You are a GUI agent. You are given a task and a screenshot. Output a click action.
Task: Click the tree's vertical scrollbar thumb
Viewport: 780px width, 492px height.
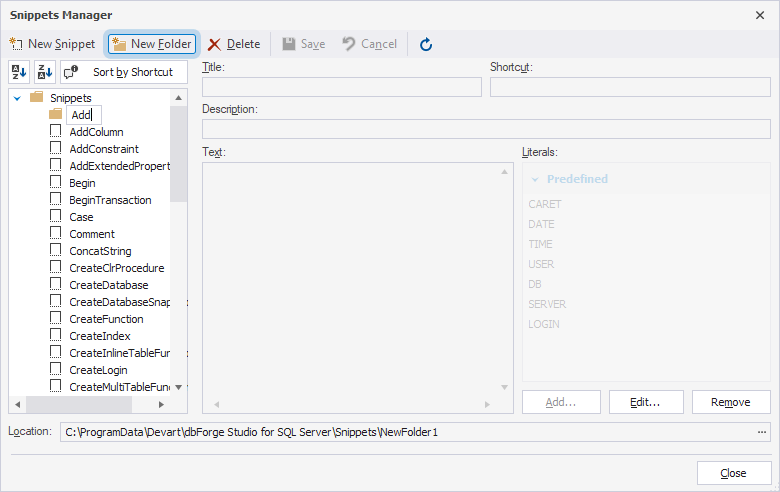[179, 154]
